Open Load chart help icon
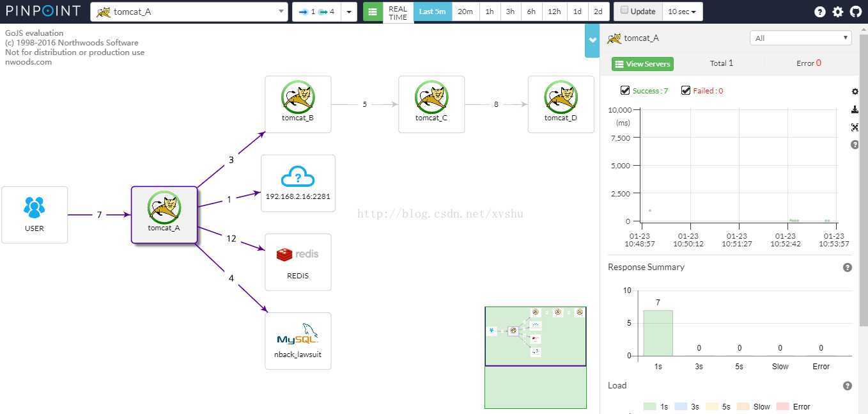The image size is (868, 414). click(x=848, y=386)
